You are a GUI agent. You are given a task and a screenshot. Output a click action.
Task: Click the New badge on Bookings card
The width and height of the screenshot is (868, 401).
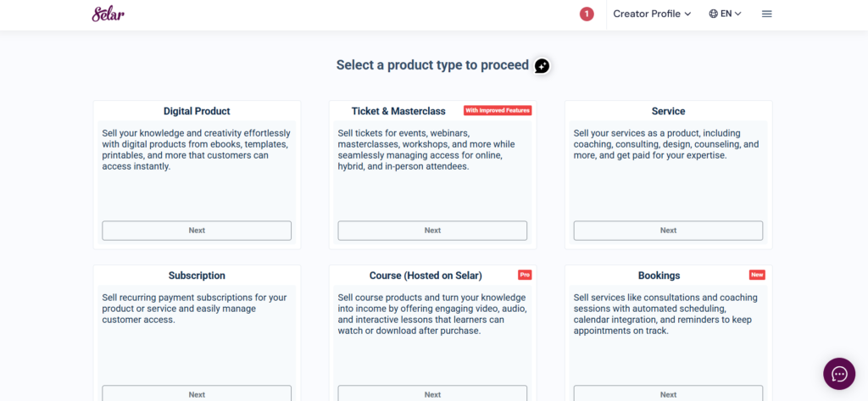[x=756, y=275]
